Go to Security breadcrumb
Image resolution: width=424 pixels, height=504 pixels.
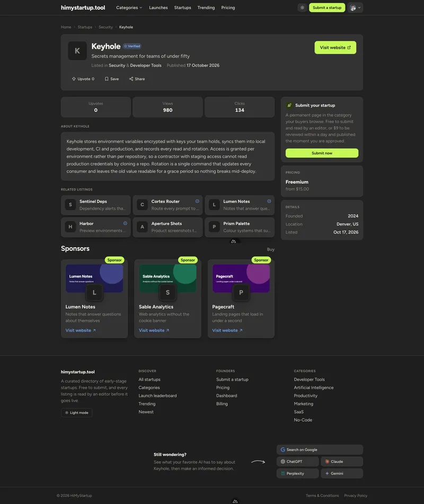tap(105, 27)
